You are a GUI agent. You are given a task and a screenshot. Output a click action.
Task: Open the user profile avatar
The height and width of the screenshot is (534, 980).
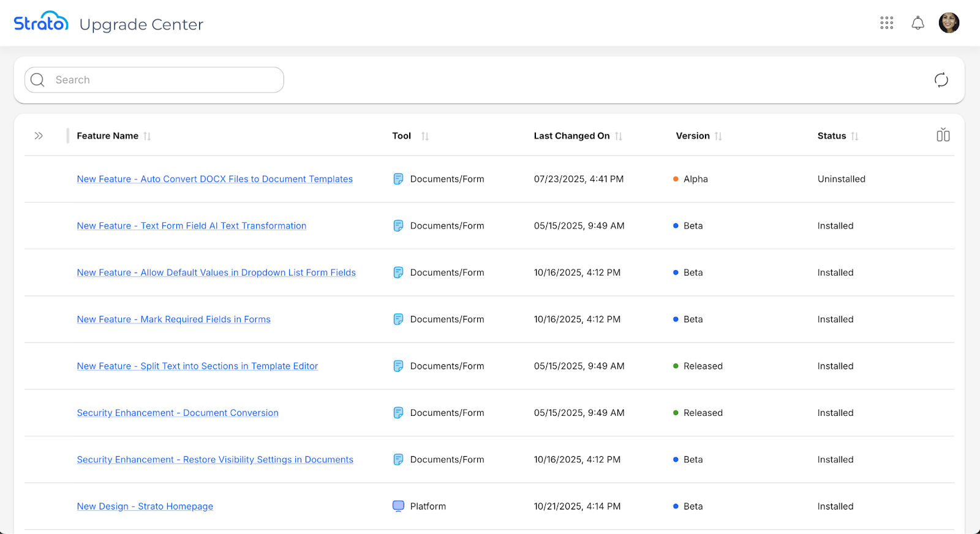(x=949, y=23)
